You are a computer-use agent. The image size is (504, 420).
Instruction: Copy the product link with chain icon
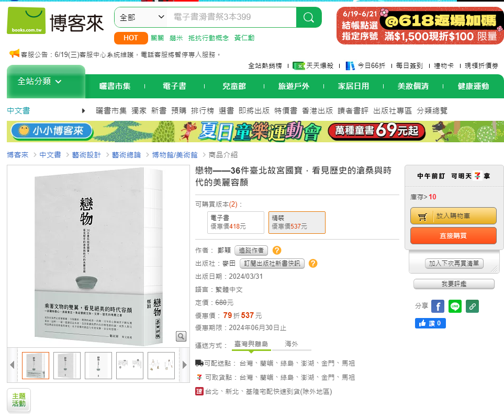pos(472,307)
